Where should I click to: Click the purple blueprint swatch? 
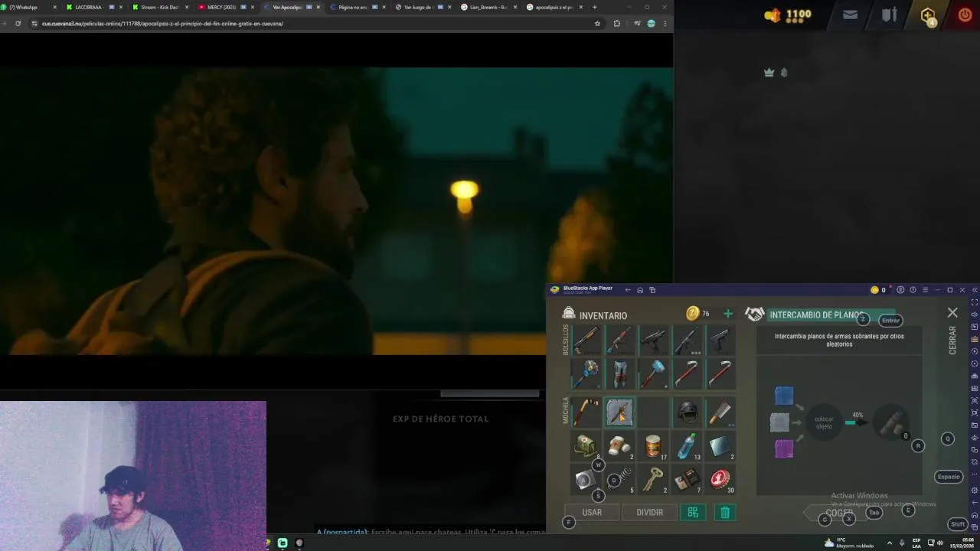(x=784, y=448)
